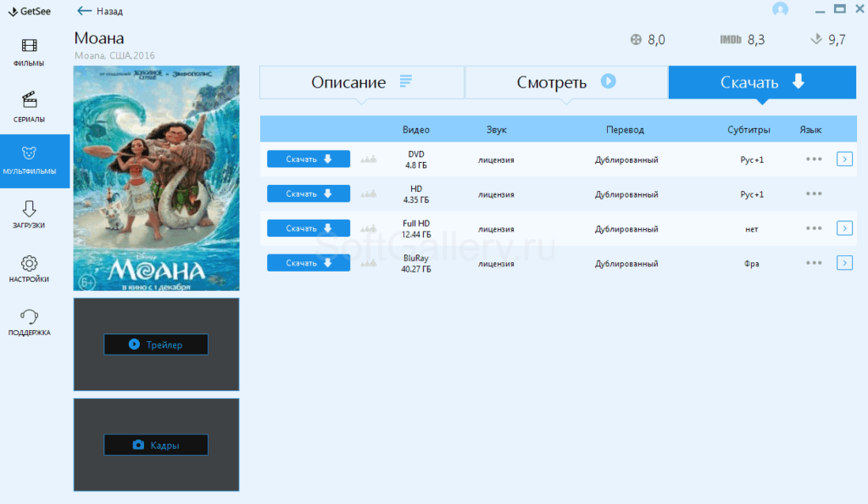
Task: Open the user profile avatar icon
Action: pyautogui.click(x=780, y=9)
